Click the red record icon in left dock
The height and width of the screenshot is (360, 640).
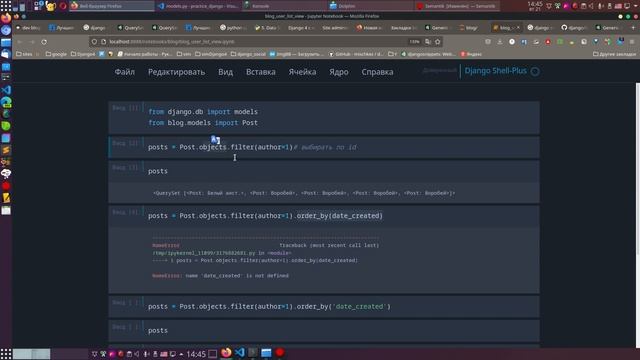(x=6, y=186)
